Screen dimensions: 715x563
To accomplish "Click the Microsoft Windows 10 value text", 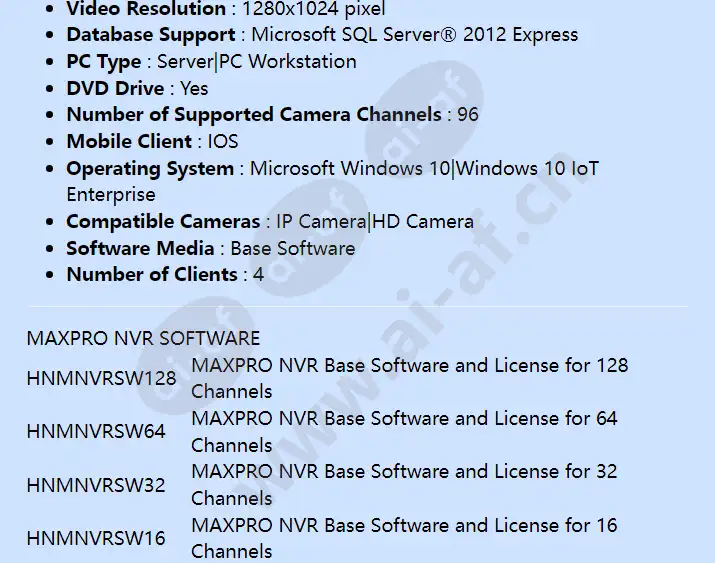I will (x=349, y=168).
